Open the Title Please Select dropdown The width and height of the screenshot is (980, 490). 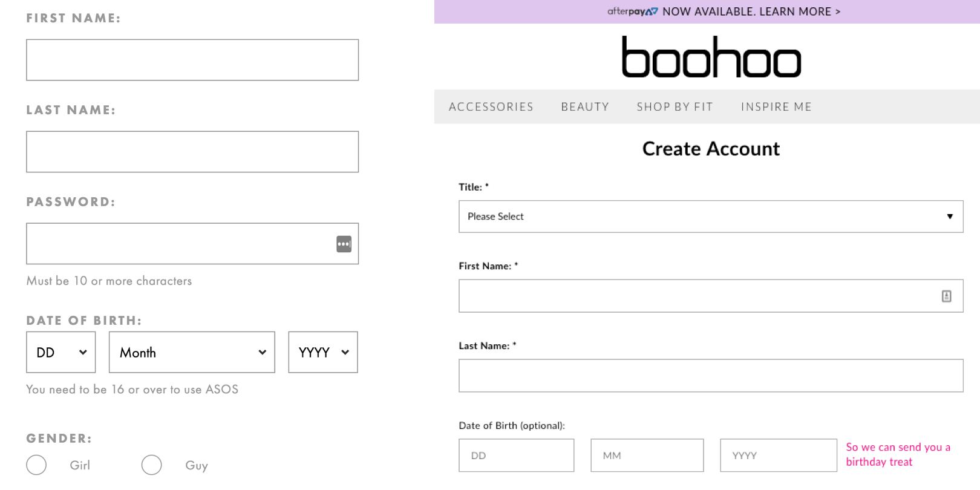711,217
